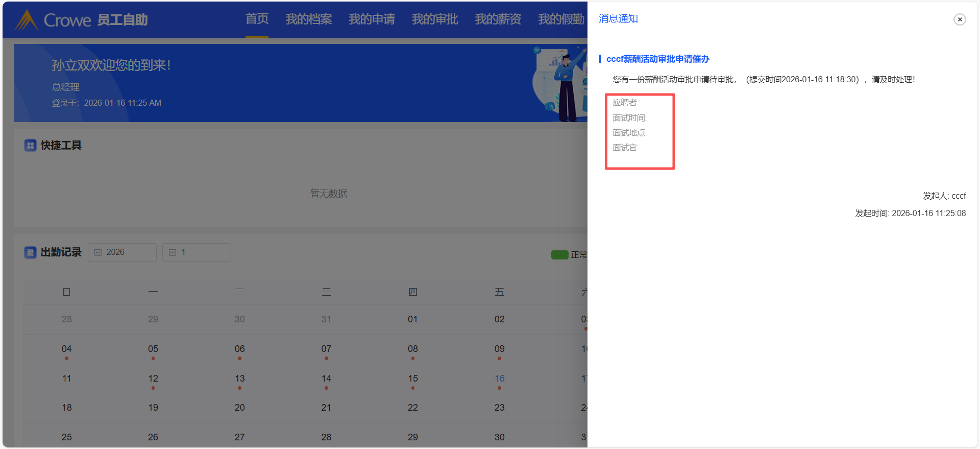
Task: Click the 应聘者: label
Action: tap(625, 103)
